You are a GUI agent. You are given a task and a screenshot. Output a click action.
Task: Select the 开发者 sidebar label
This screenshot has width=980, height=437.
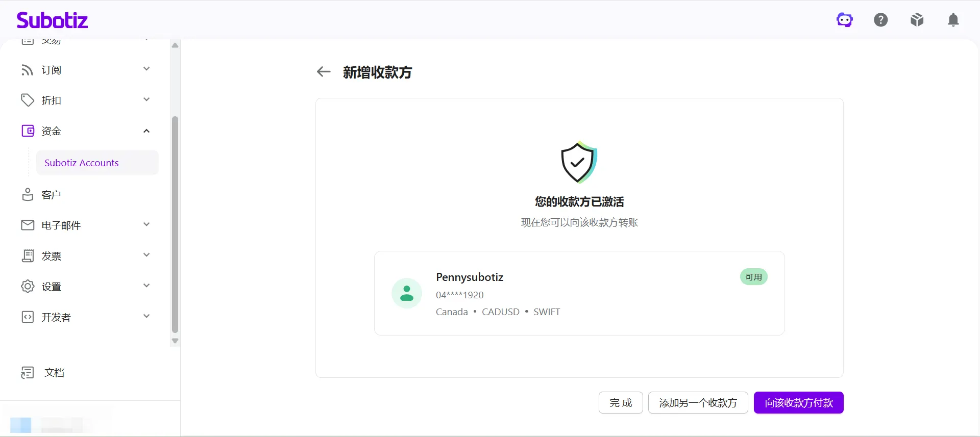[56, 317]
